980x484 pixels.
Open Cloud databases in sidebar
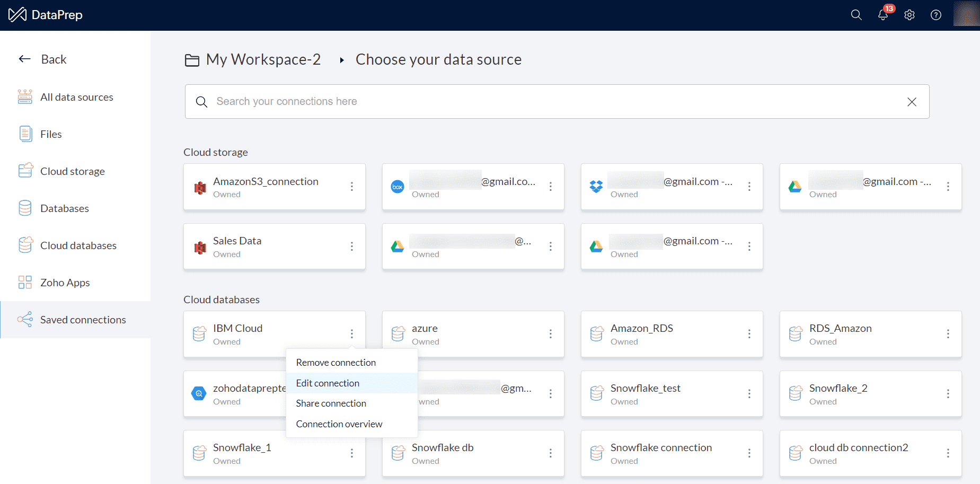coord(78,245)
